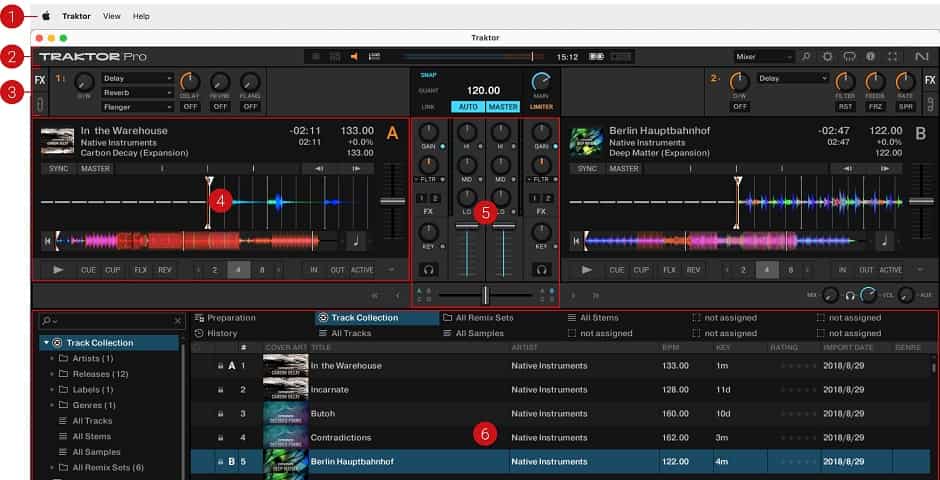This screenshot has width=940, height=480.
Task: Click Deck A headphone cue button
Action: point(429,270)
